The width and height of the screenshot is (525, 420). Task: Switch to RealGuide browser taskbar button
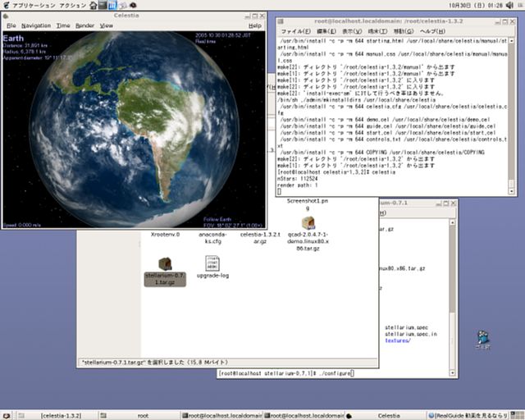[x=468, y=416]
